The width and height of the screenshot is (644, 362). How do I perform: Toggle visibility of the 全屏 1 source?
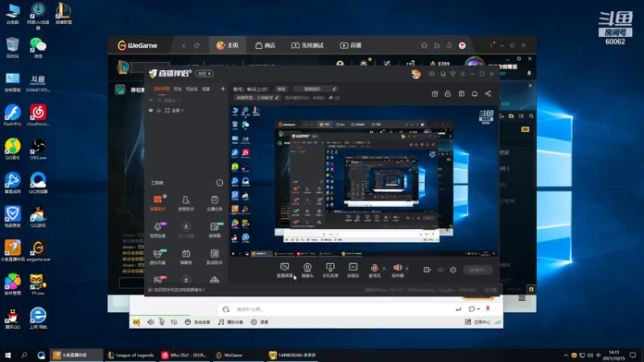point(151,110)
